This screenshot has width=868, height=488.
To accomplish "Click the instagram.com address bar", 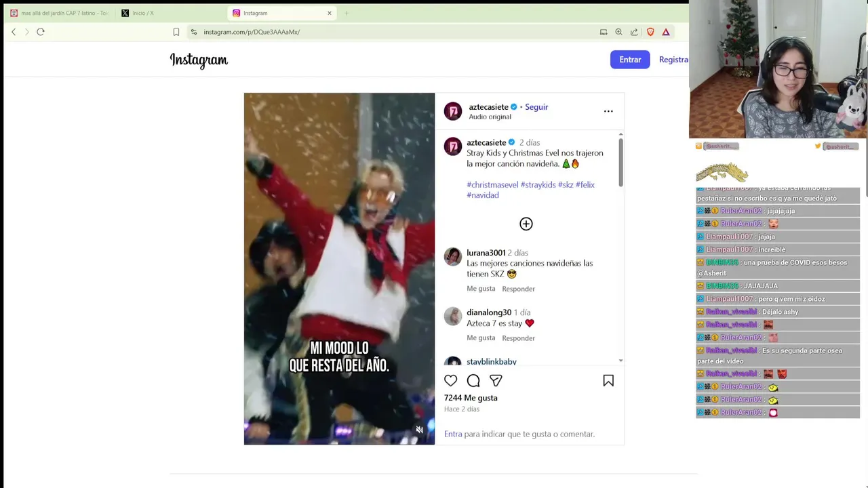I will click(x=393, y=32).
